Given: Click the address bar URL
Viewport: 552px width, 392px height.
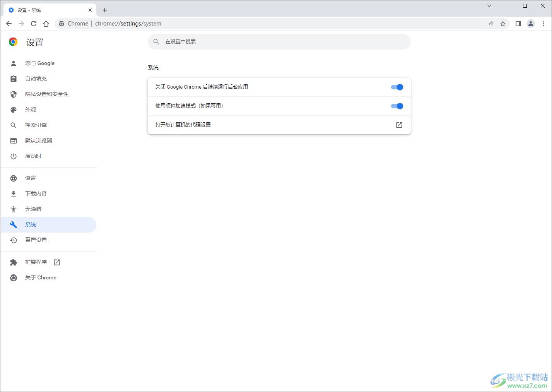Looking at the screenshot, I should (x=128, y=24).
